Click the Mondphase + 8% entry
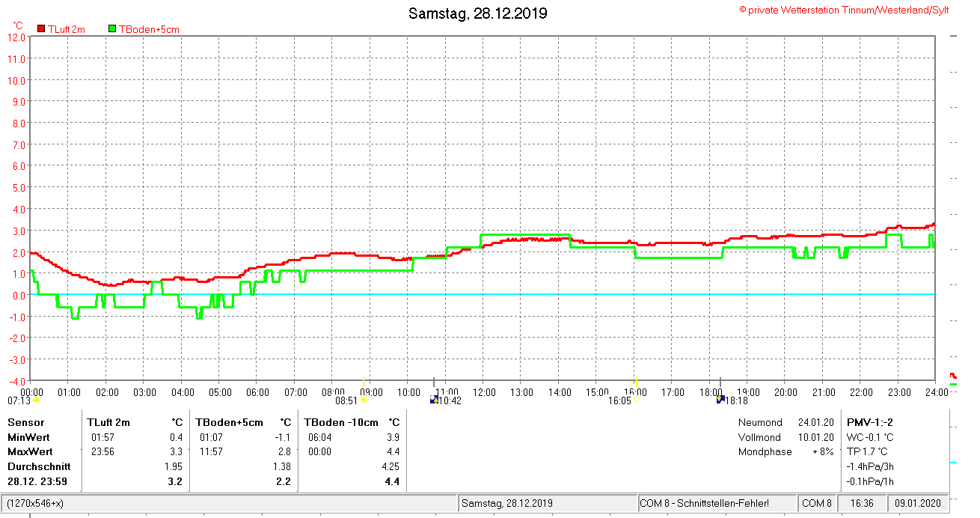This screenshot has width=980, height=518. coord(774,451)
